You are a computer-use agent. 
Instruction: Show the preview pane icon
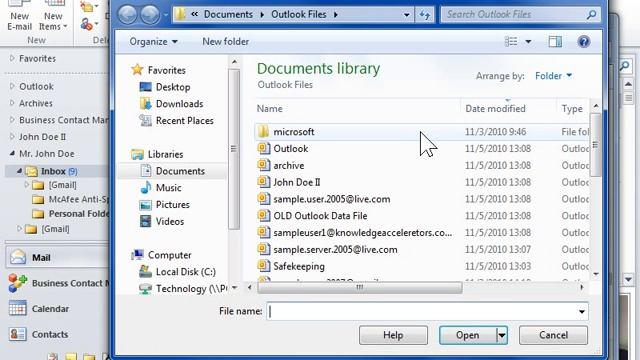click(555, 41)
